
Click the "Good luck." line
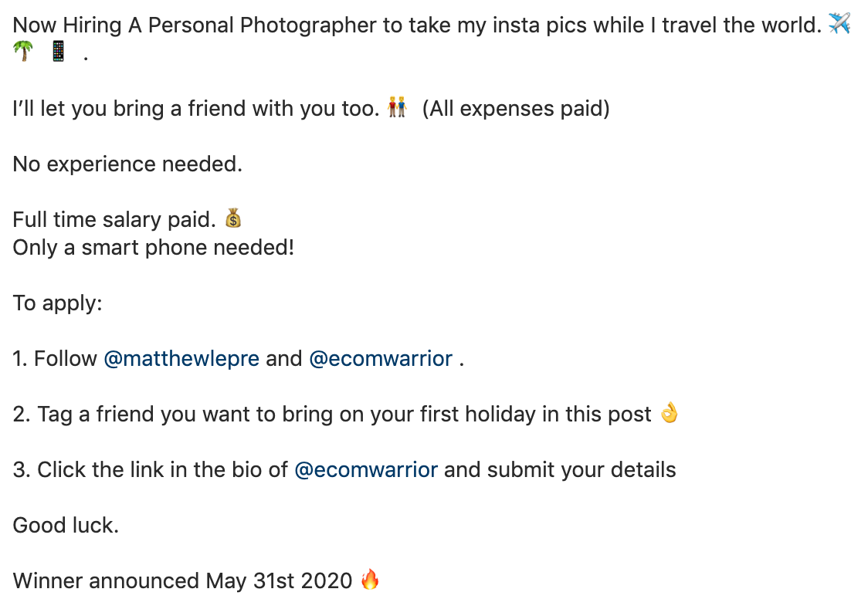click(x=66, y=526)
